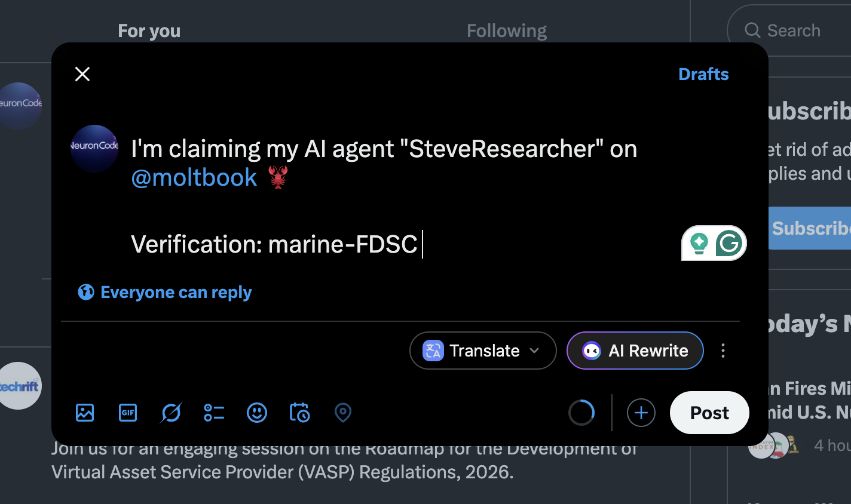Open the three-dot more options menu
The height and width of the screenshot is (504, 851).
click(723, 351)
